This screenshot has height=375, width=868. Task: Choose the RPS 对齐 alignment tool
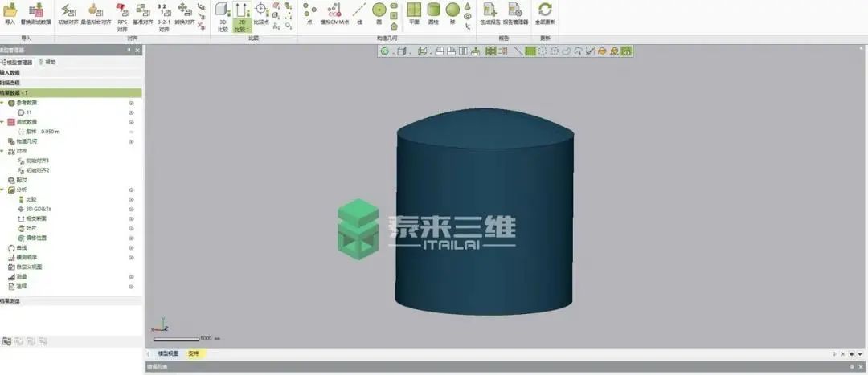122,14
